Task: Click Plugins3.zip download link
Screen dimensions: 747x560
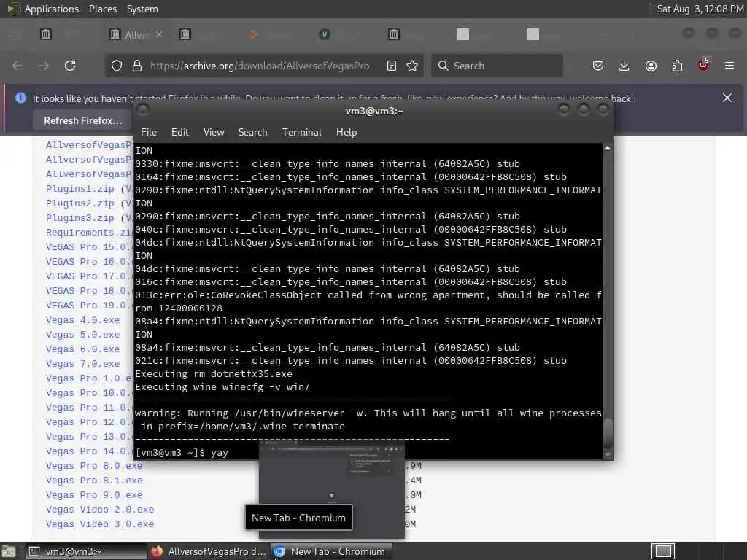Action: (80, 218)
